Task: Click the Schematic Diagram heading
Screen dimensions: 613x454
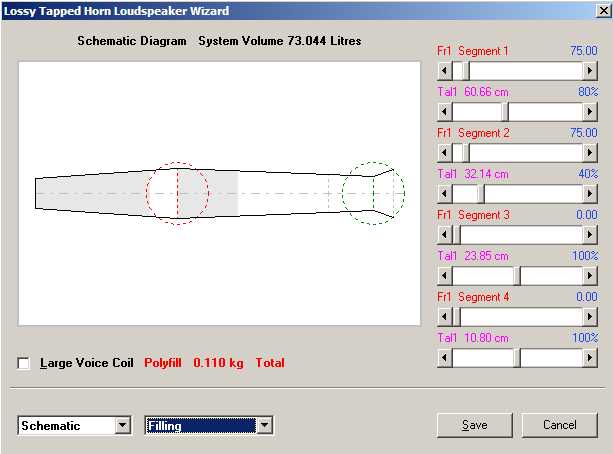Action: point(132,41)
